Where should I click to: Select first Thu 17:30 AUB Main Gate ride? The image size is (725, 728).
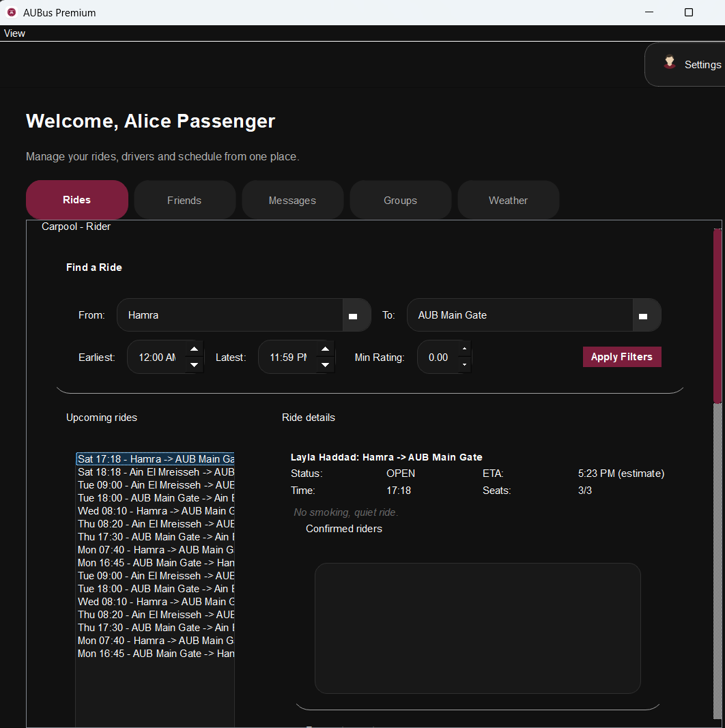[x=155, y=537]
